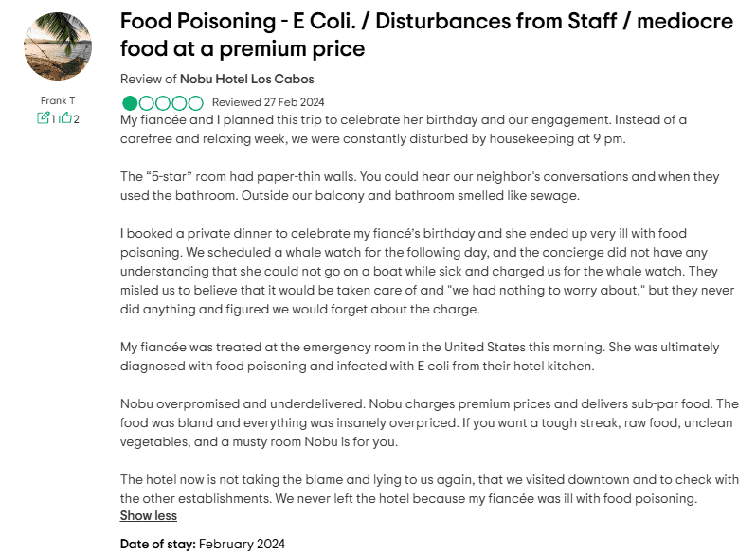
Task: Click the contribution count beside the pencil
Action: pos(53,118)
